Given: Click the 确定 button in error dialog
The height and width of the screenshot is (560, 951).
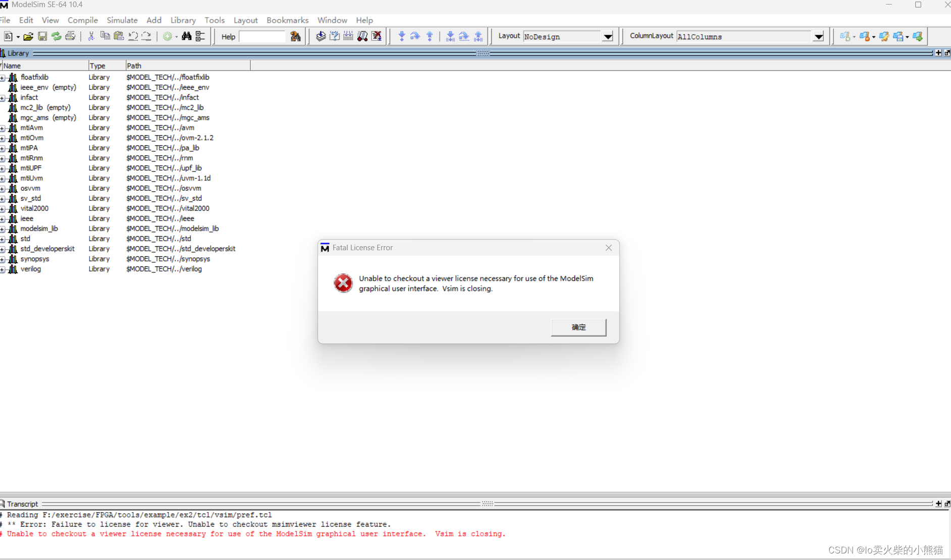Looking at the screenshot, I should [x=578, y=327].
